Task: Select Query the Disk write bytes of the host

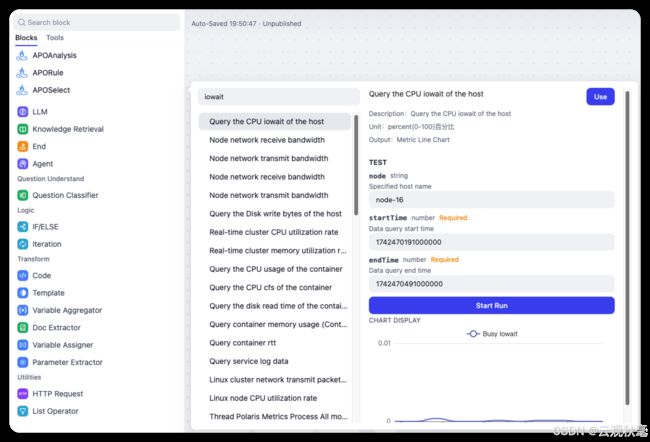Action: click(274, 214)
